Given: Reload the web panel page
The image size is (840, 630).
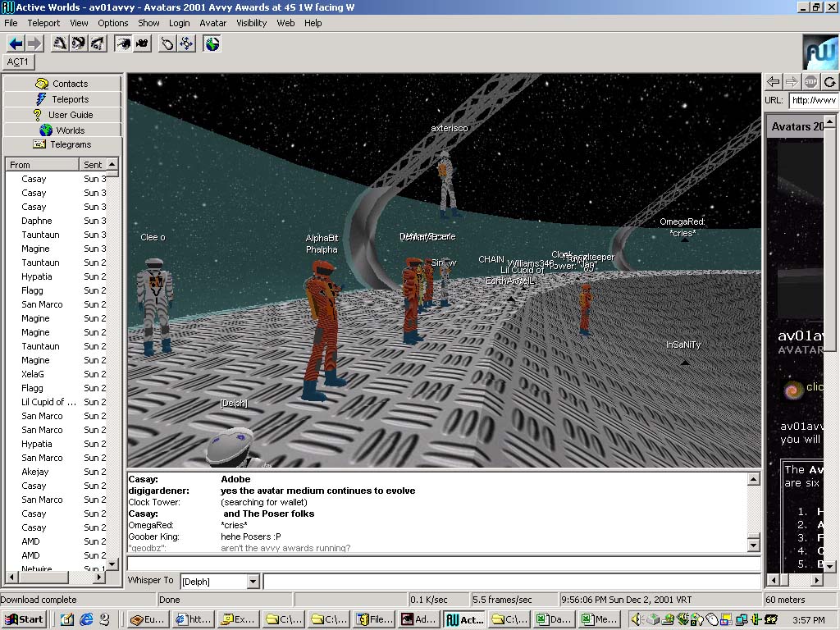Looking at the screenshot, I should 830,81.
